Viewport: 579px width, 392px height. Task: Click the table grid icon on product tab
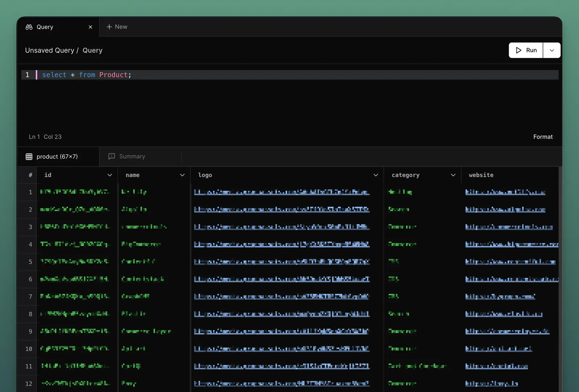[29, 157]
